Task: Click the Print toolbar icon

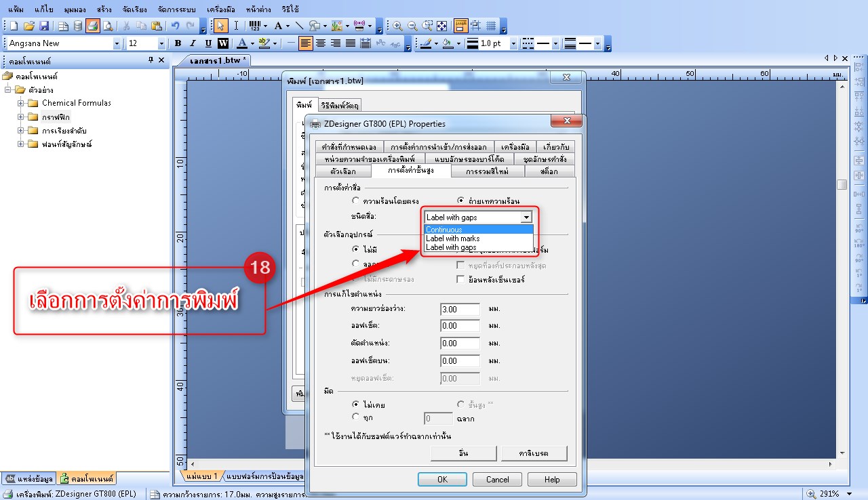Action: pos(93,26)
